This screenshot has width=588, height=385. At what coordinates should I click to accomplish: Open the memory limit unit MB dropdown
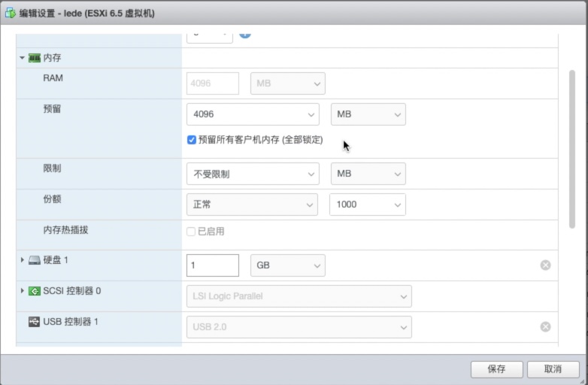(x=368, y=174)
